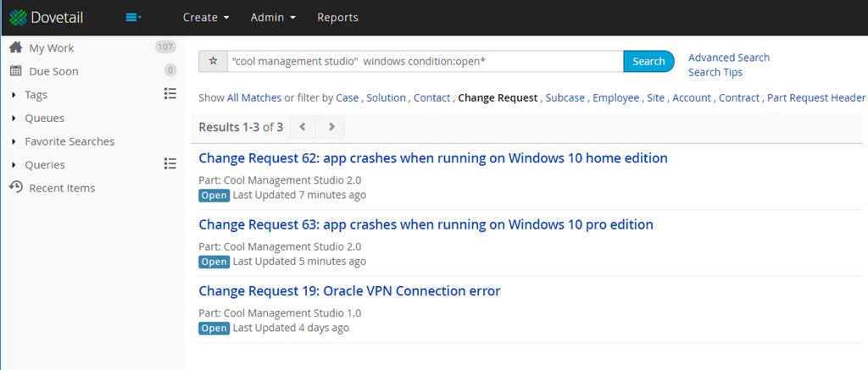
Task: Click the Dovetail logo icon
Action: pyautogui.click(x=17, y=17)
